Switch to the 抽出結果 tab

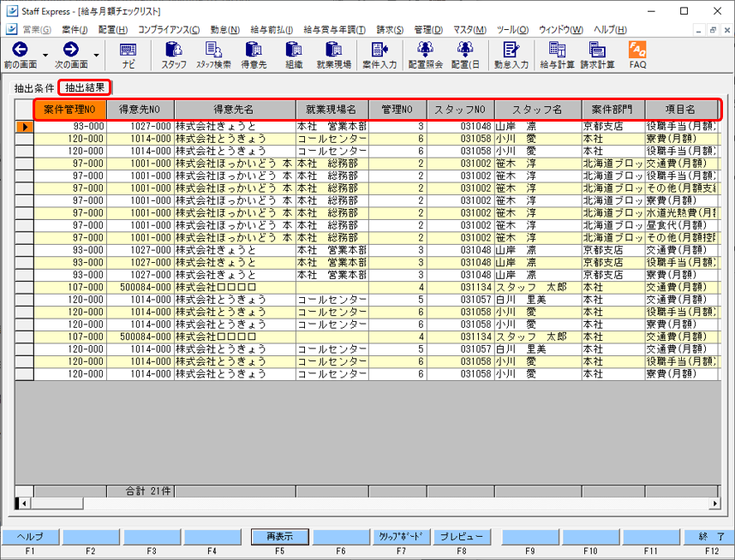(85, 87)
